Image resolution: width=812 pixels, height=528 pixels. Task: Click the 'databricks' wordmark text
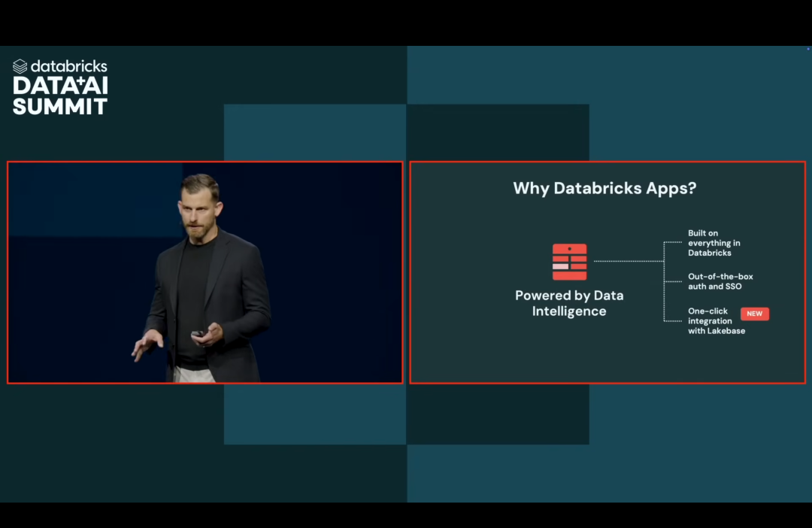[69, 66]
